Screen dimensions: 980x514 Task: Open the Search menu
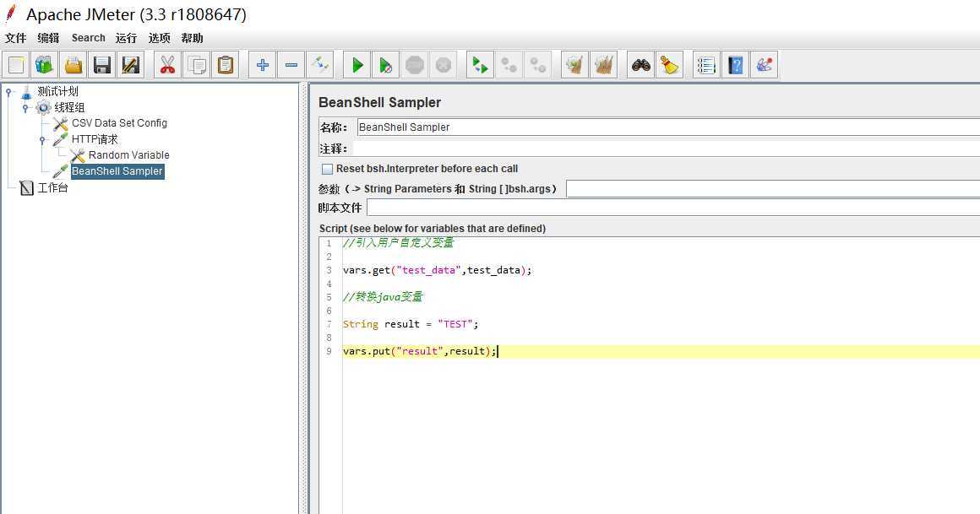point(88,38)
